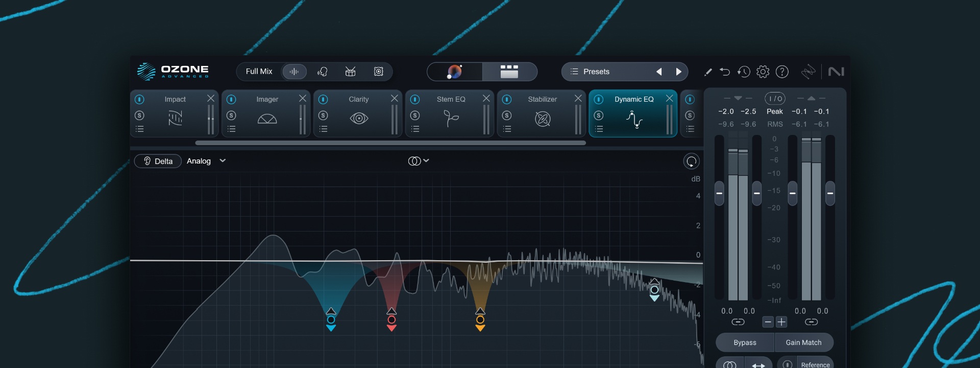Image resolution: width=980 pixels, height=368 pixels.
Task: Toggle power for the Stabilizer module
Action: point(507,99)
